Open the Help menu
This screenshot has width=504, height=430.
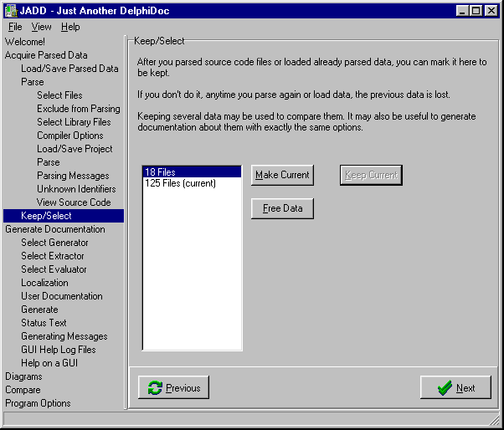70,27
